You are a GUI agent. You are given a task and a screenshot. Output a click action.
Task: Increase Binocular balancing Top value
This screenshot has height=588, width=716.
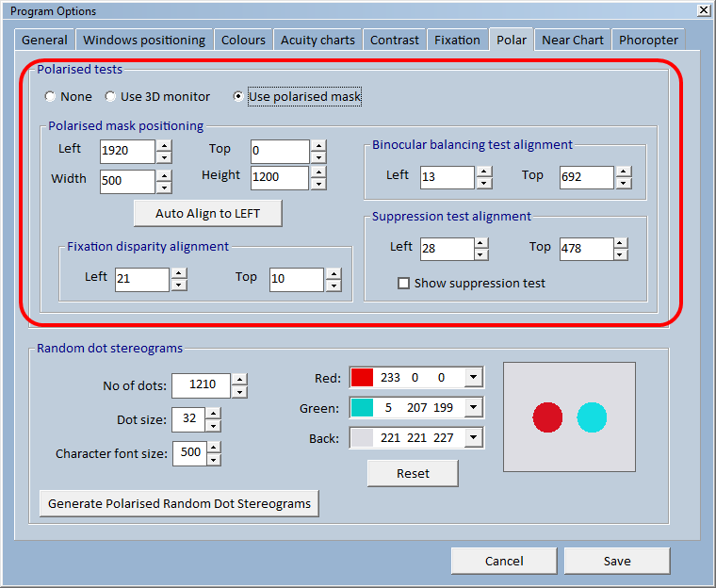pyautogui.click(x=624, y=171)
